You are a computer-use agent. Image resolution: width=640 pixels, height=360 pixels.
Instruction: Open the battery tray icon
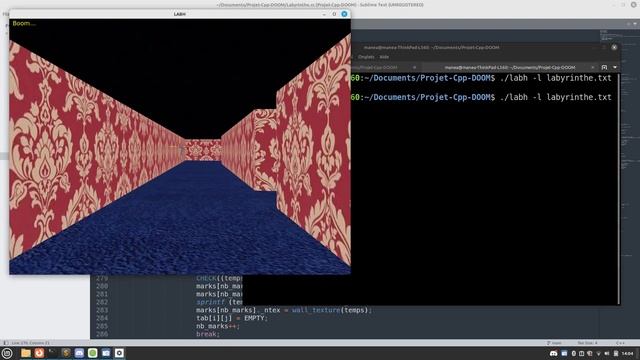[616, 353]
